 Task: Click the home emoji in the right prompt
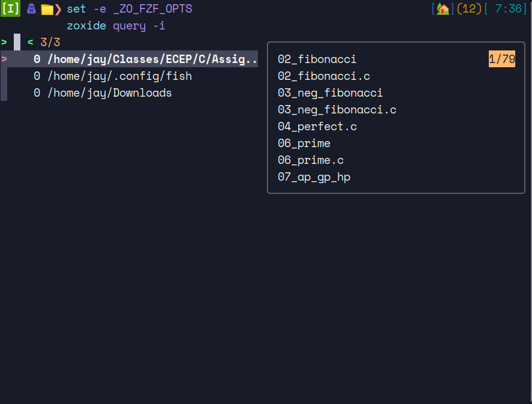(441, 8)
